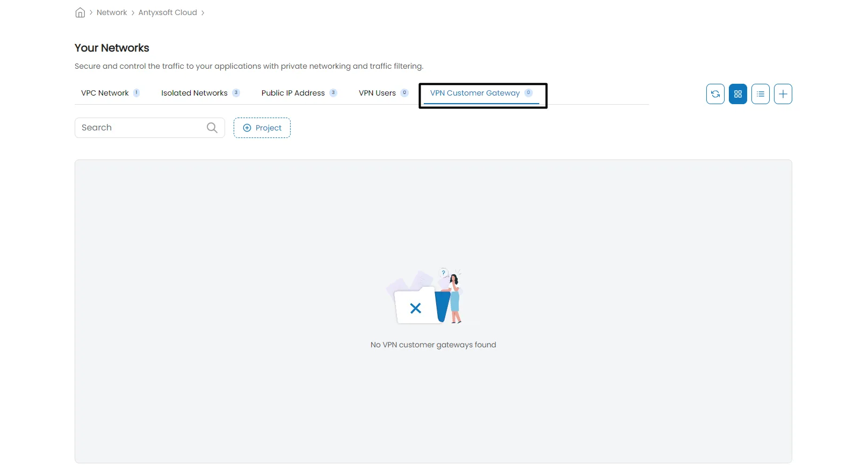The height and width of the screenshot is (466, 868).
Task: Refresh the networks list
Action: pos(715,94)
